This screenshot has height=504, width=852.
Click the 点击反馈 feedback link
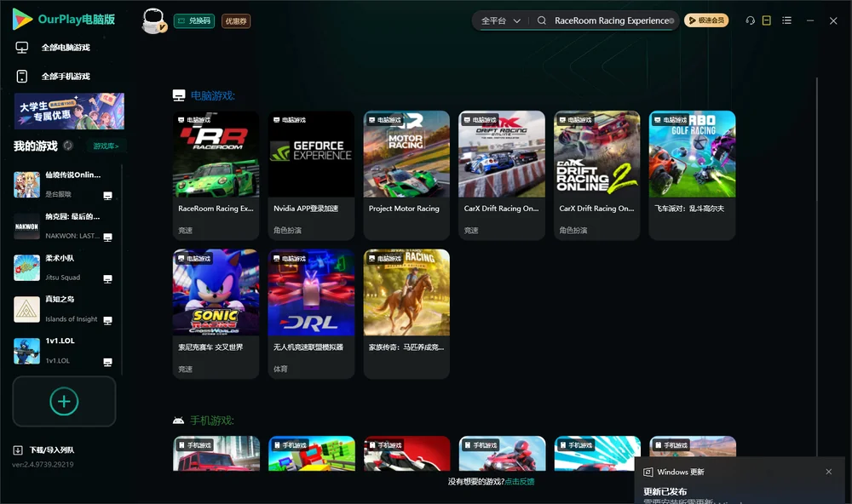point(520,481)
